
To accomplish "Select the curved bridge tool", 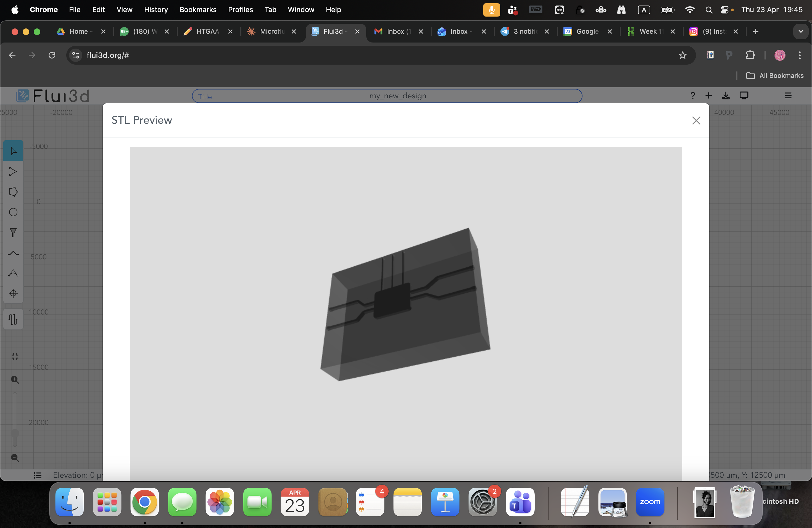I will [13, 253].
